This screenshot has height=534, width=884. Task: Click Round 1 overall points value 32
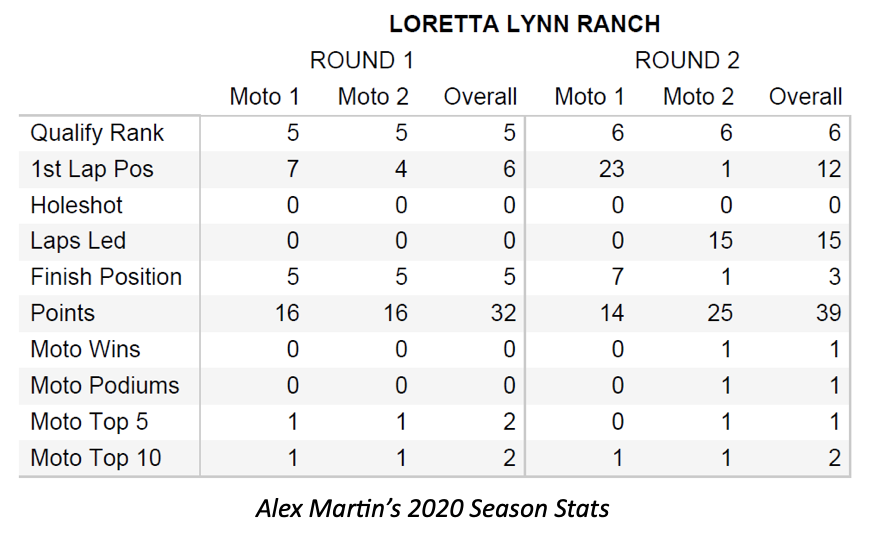coord(503,313)
